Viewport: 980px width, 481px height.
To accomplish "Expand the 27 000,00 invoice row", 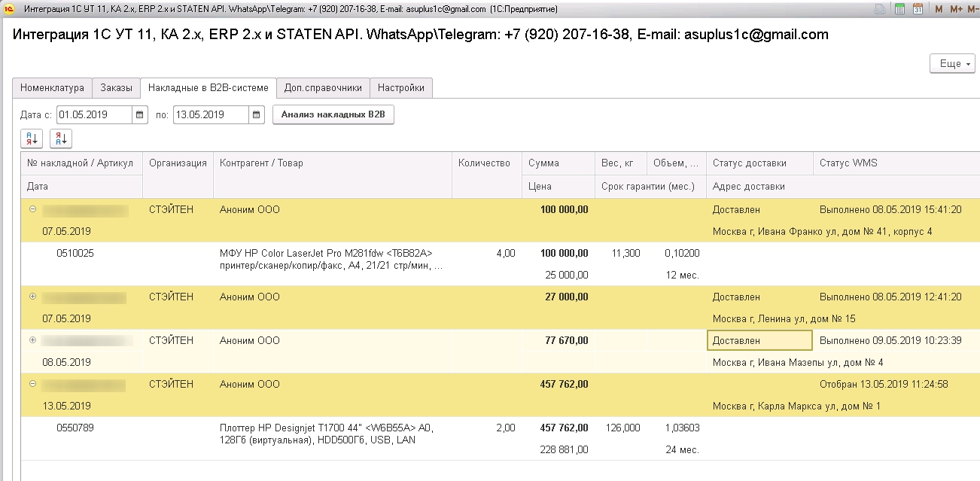I will pos(32,297).
